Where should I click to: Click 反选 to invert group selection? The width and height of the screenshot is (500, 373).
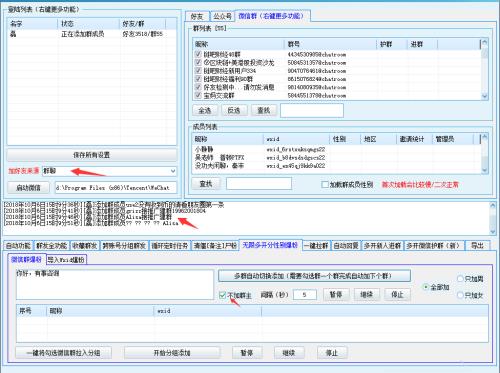tap(234, 110)
